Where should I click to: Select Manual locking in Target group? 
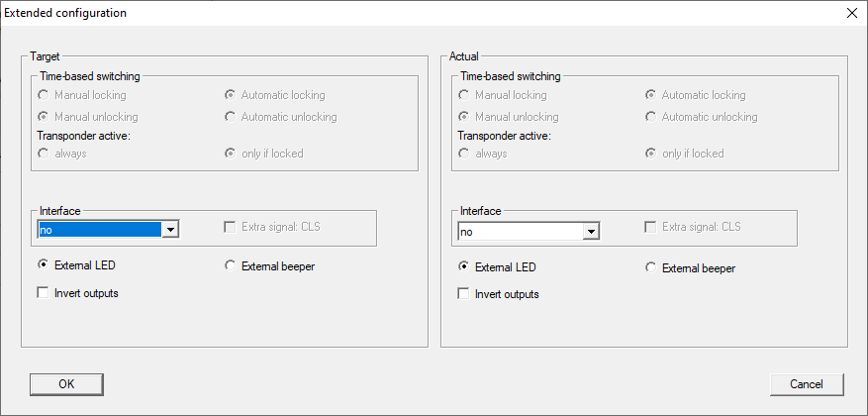[x=44, y=95]
